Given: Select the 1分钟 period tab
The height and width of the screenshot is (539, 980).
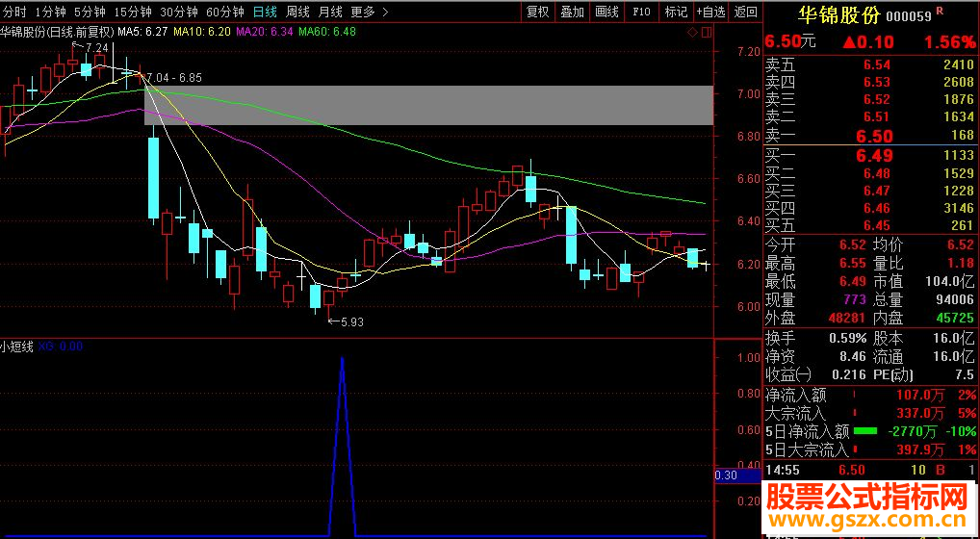Looking at the screenshot, I should coord(51,12).
